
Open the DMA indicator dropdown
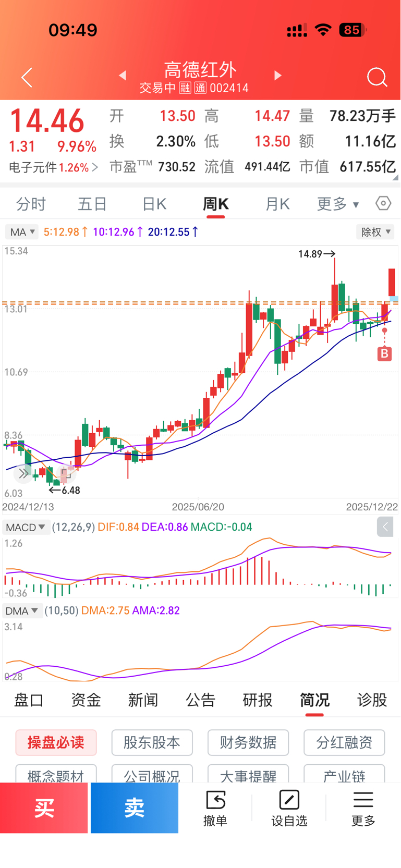click(x=21, y=610)
